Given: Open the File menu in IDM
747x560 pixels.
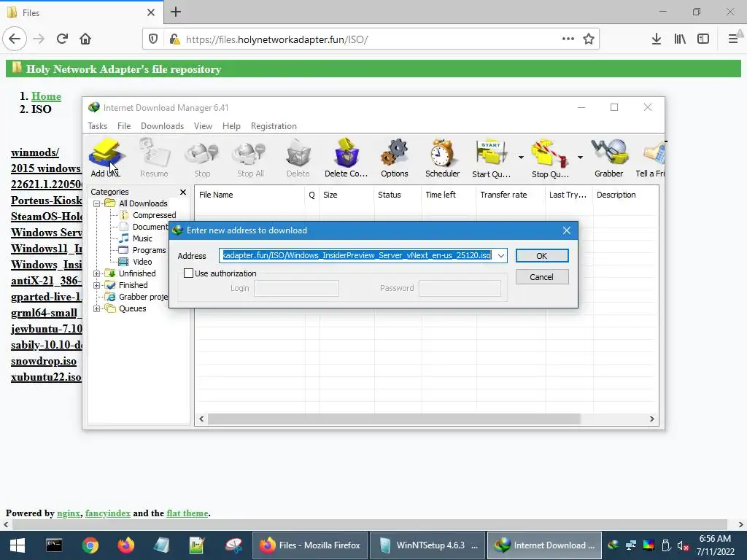Looking at the screenshot, I should click(124, 126).
